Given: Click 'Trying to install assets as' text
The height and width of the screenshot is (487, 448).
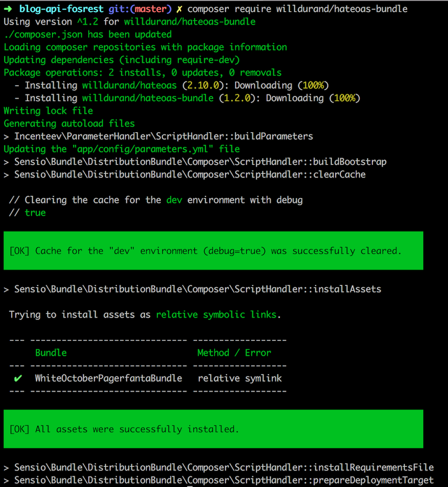Looking at the screenshot, I should tap(80, 315).
